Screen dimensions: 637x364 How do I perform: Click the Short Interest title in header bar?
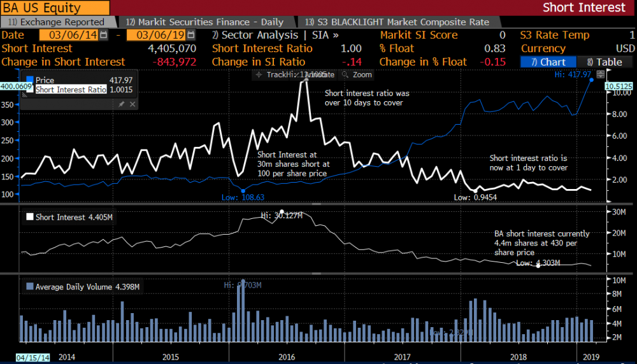coord(584,8)
